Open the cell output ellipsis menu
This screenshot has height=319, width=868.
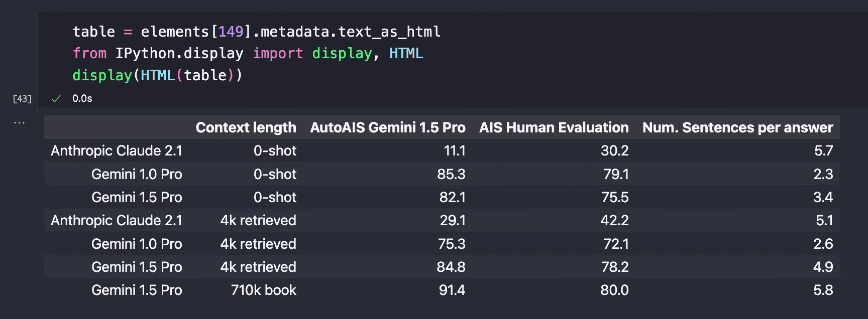19,122
